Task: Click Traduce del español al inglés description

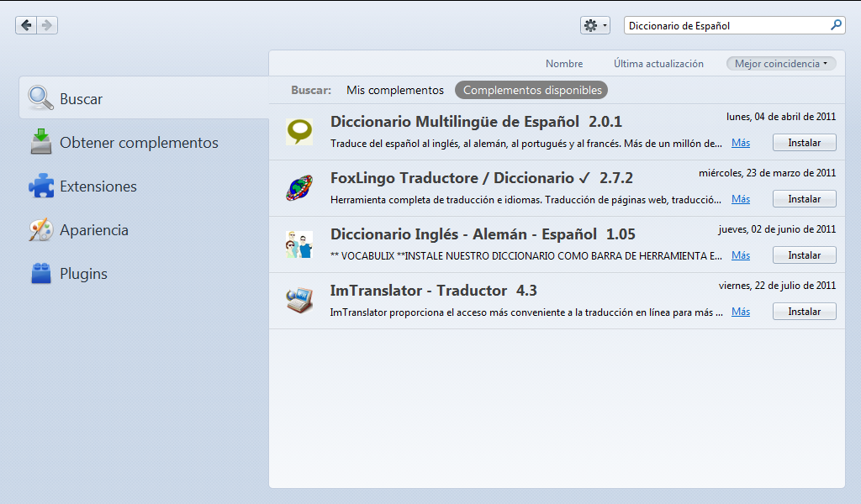Action: click(526, 144)
